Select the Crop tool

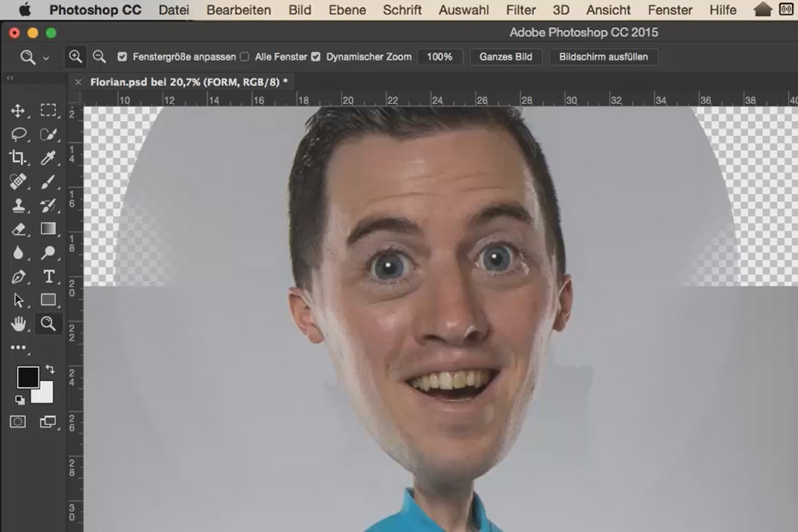point(18,158)
